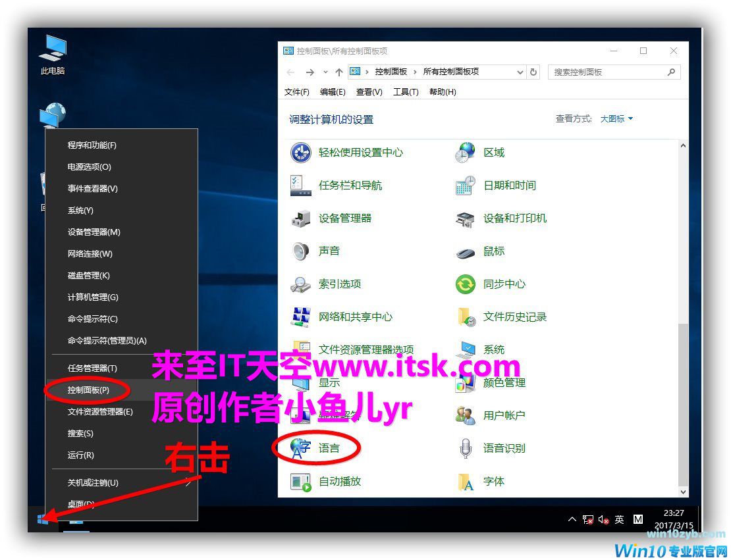
Task: Open Date and Time (日期和时间) icon
Action: coord(465,186)
